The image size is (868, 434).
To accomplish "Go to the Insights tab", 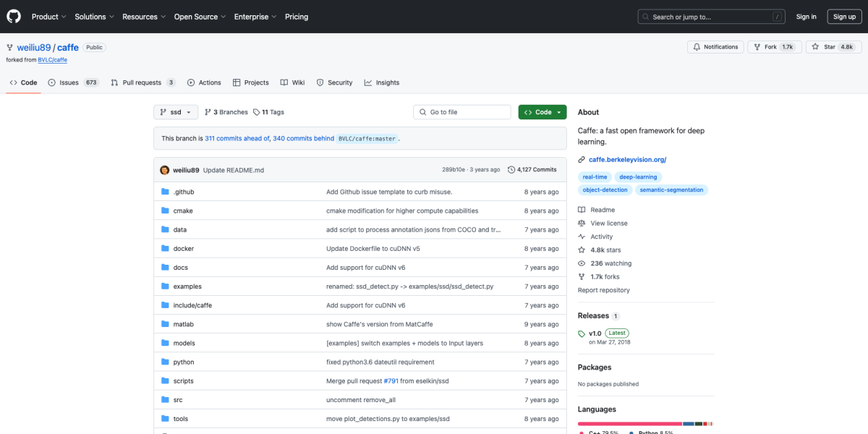I will tap(381, 82).
